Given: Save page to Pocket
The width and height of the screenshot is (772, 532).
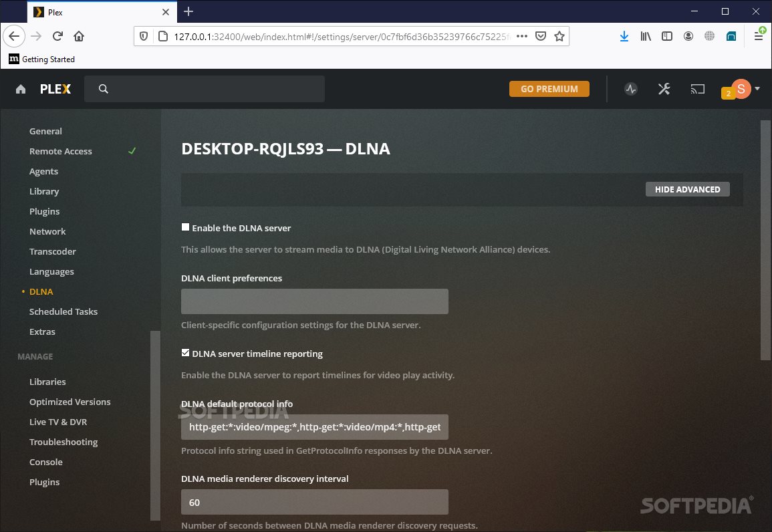Looking at the screenshot, I should click(541, 36).
